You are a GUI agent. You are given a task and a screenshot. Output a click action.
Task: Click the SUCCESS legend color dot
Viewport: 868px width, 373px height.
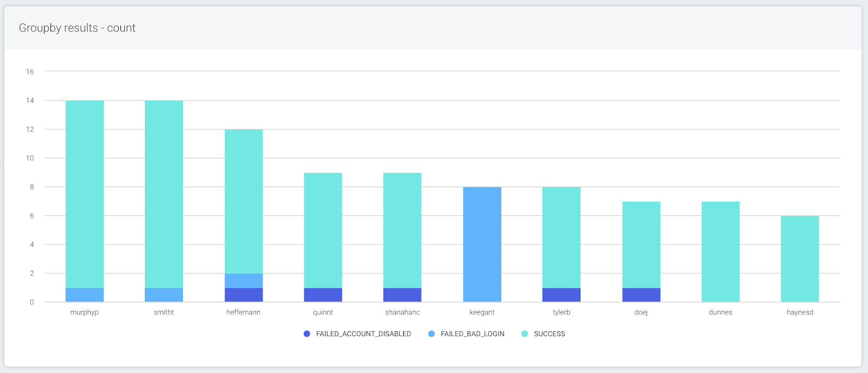pyautogui.click(x=525, y=334)
